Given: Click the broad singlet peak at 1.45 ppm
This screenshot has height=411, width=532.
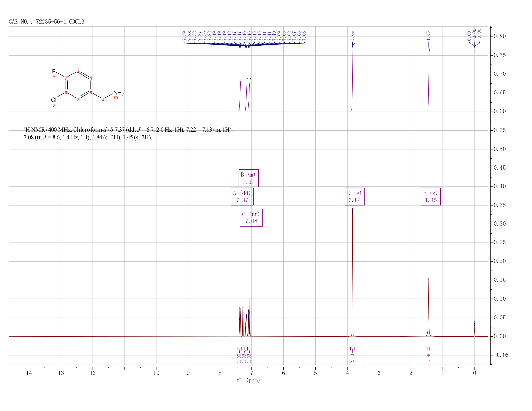Looking at the screenshot, I should (429, 309).
